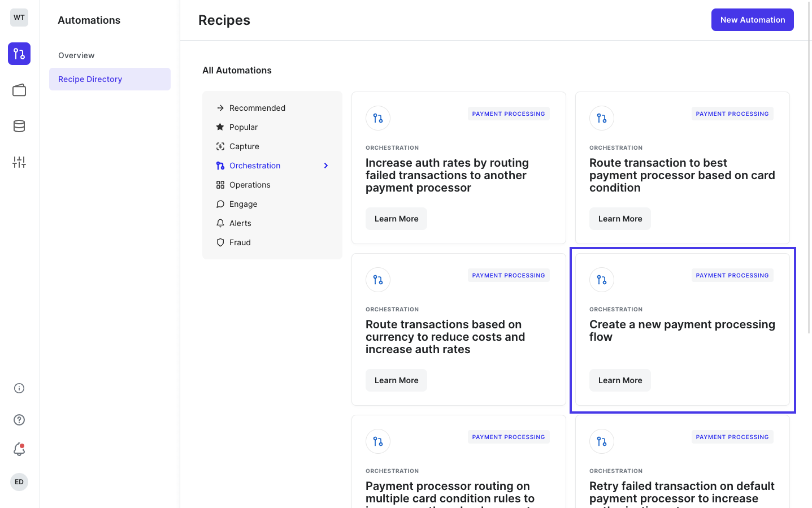Open the settings sliders icon in sidebar
812x508 pixels.
[x=19, y=162]
